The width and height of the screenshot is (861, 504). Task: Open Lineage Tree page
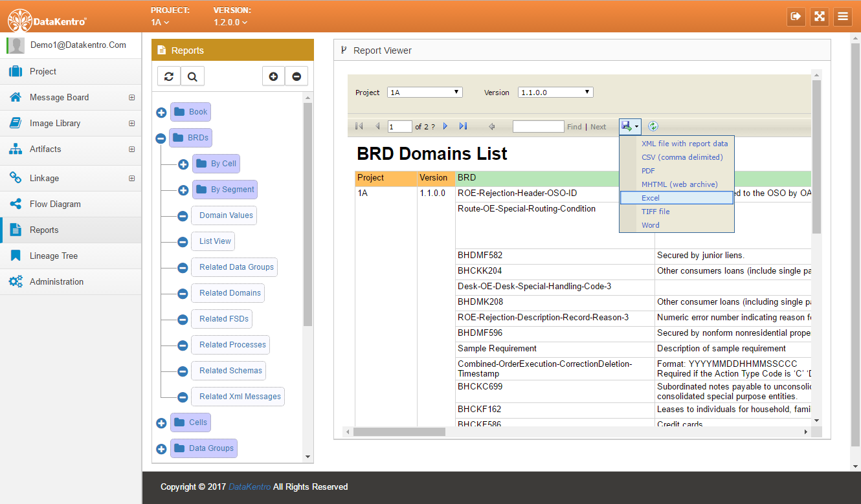click(71, 256)
